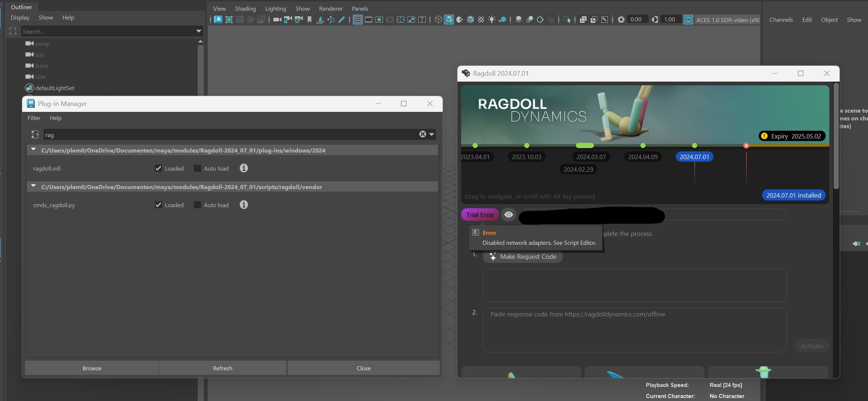The width and height of the screenshot is (868, 401).
Task: Click the Browse button in Plug-in Manager
Action: click(x=92, y=368)
